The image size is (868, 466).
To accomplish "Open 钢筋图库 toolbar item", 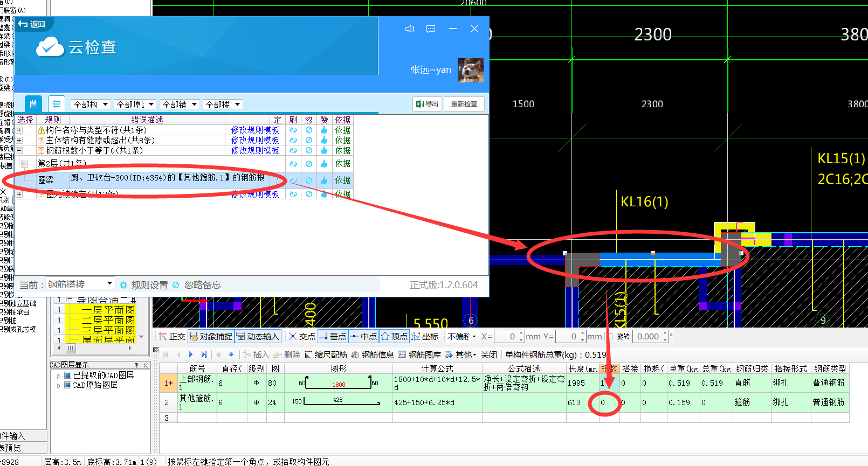I will coord(419,354).
